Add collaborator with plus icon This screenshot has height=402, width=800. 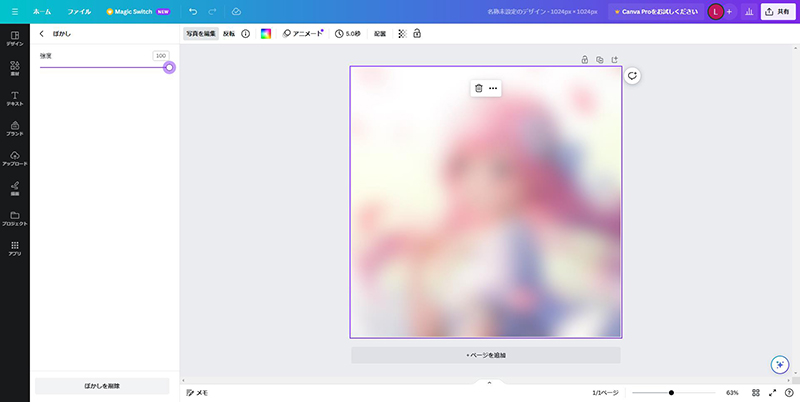(x=729, y=12)
